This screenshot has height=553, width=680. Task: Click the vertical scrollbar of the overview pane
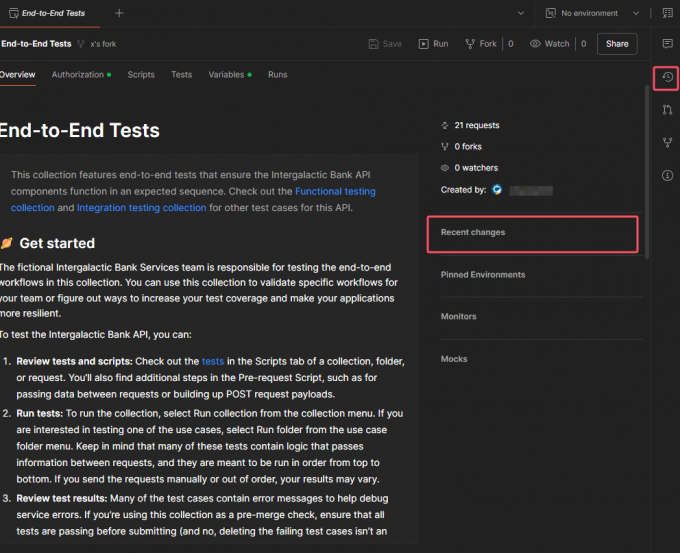tap(647, 172)
